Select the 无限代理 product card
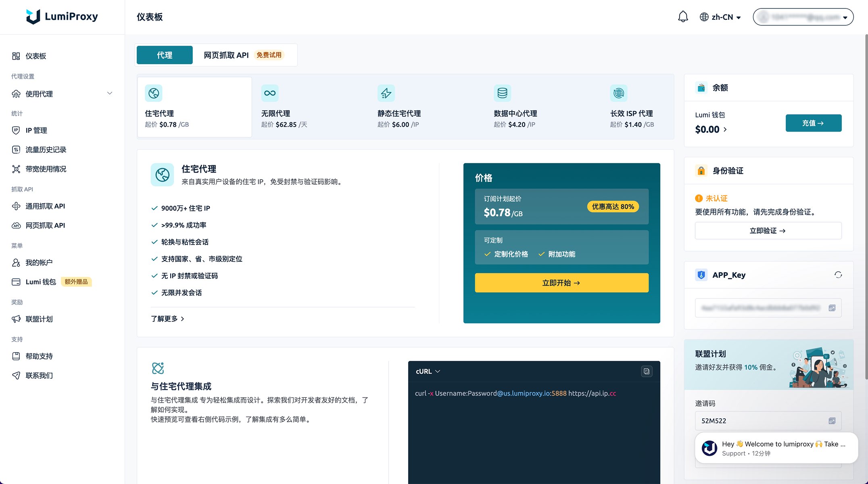Screen dimensions: 868x484 click(x=311, y=107)
